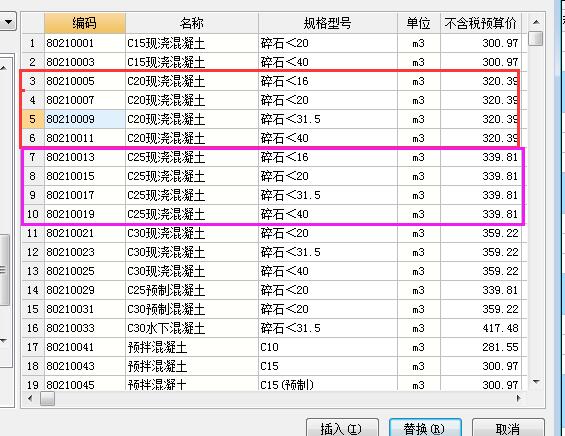This screenshot has width=565, height=436.
Task: Click price 359.22 in row 11
Action: pyautogui.click(x=481, y=233)
